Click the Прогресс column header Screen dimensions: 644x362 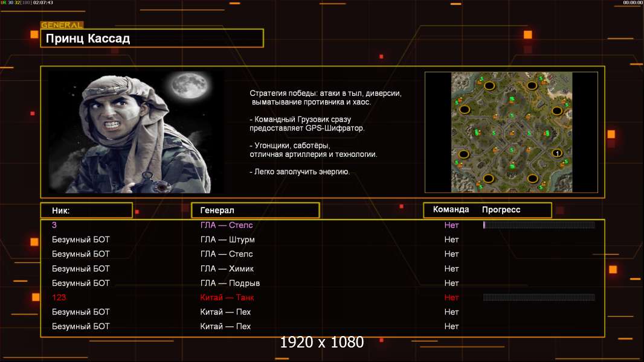[501, 210]
